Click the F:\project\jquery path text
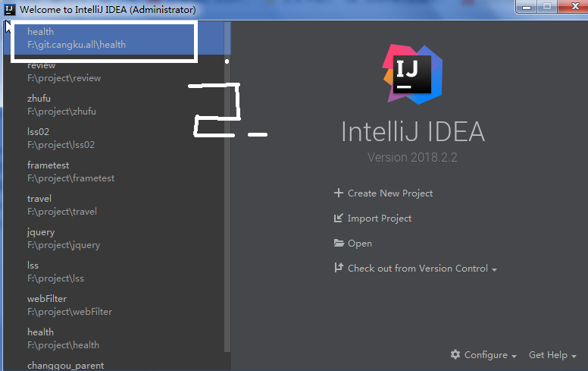Screen dimensions: 588x371 [x=64, y=245]
